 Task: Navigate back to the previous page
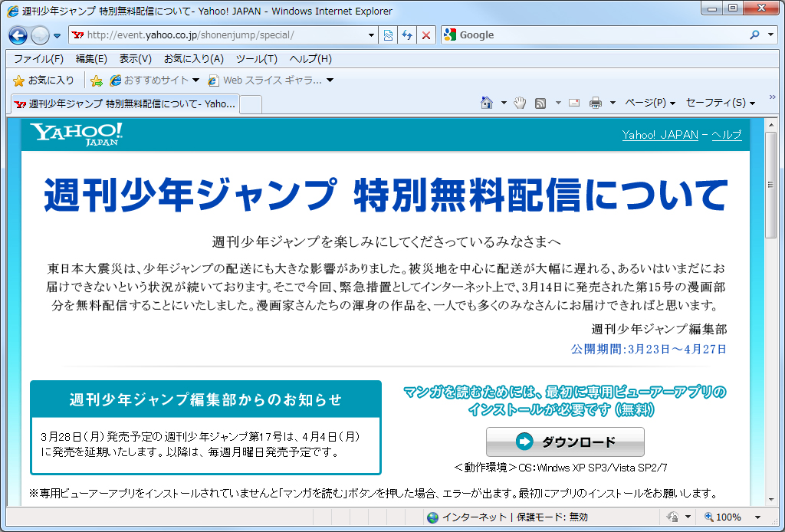pyautogui.click(x=17, y=35)
